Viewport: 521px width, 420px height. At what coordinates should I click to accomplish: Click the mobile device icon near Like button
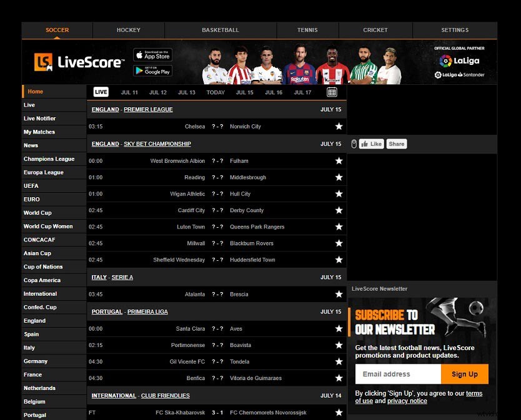click(354, 144)
